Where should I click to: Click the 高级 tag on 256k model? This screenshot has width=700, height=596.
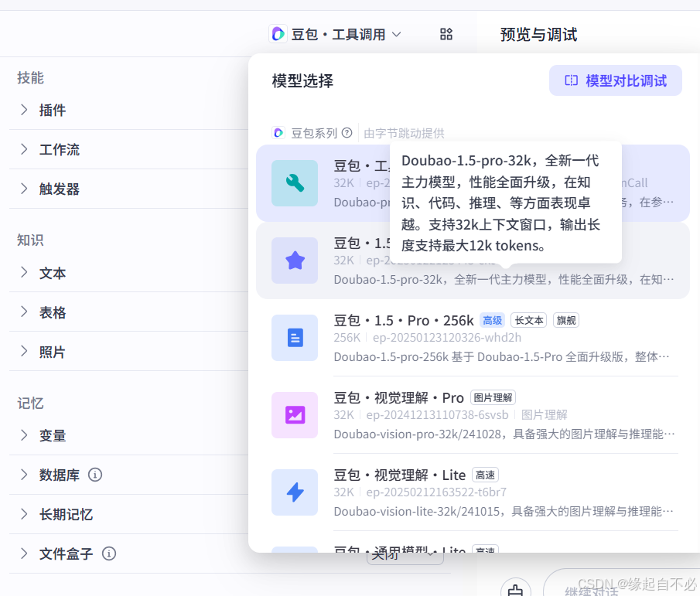pyautogui.click(x=493, y=320)
